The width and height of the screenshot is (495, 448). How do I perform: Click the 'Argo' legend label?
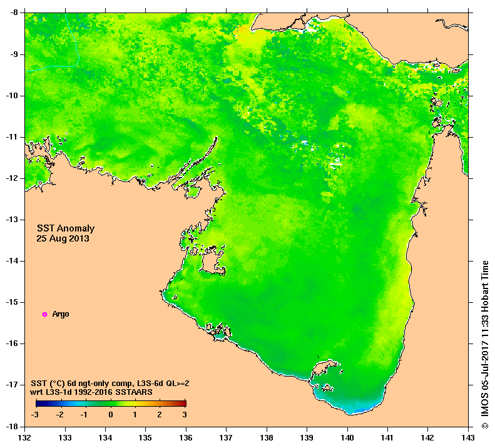(x=61, y=314)
